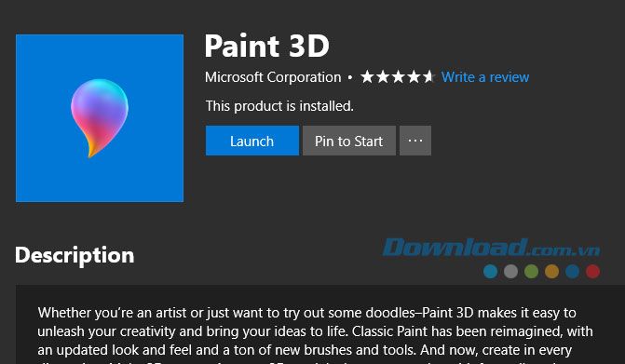Click the first filled rating star

[x=367, y=76]
